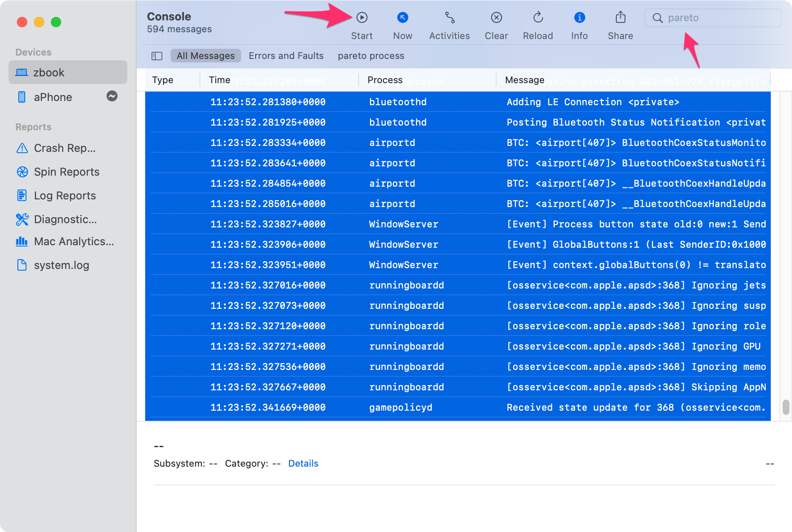Select the Adding LE Connection message row
Viewport: 792px width, 532px height.
tap(458, 102)
